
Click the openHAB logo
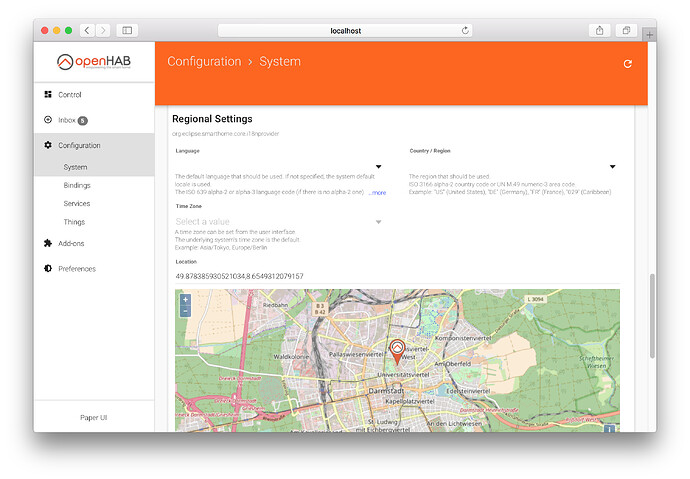click(94, 62)
